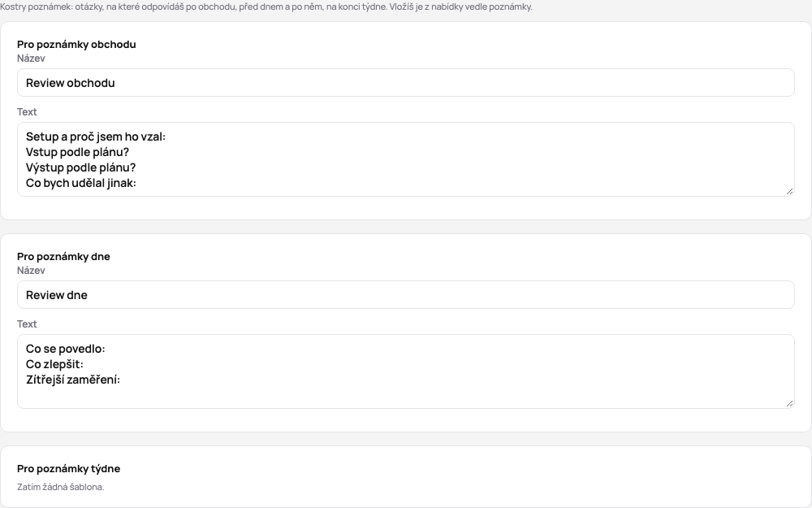The image size is (812, 508).
Task: Click the text "Zatím žádná šablona."
Action: coord(61,487)
